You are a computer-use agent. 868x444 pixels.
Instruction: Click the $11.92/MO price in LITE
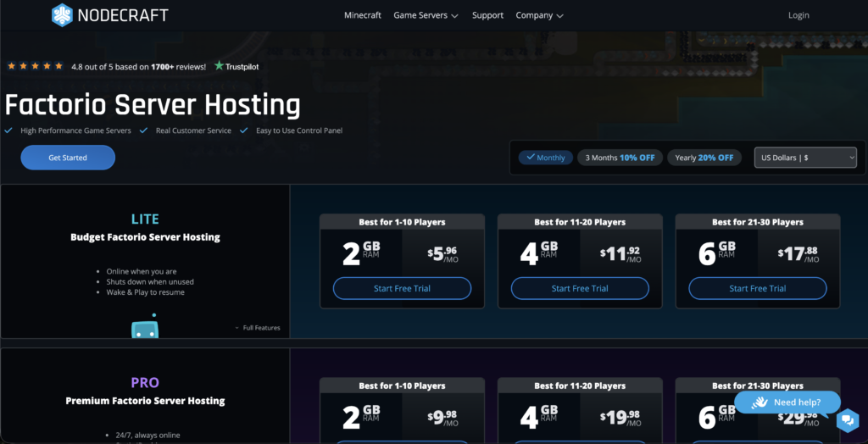pyautogui.click(x=620, y=254)
